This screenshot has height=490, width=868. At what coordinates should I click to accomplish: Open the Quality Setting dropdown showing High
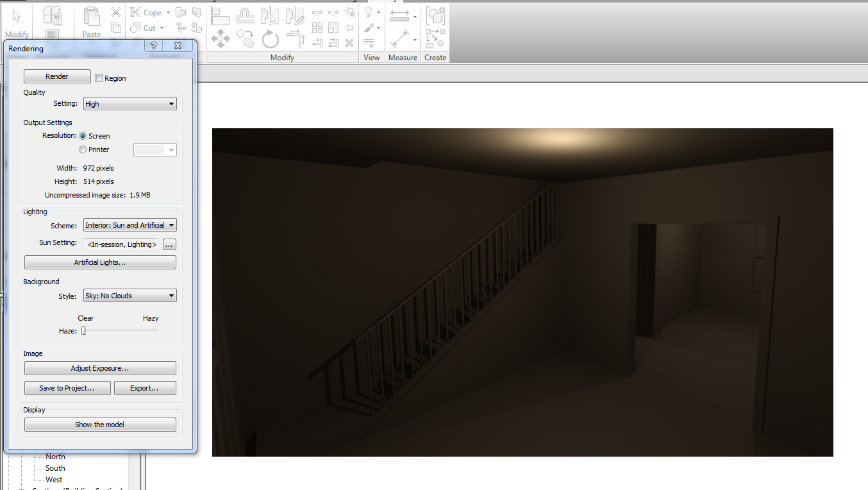[x=130, y=104]
